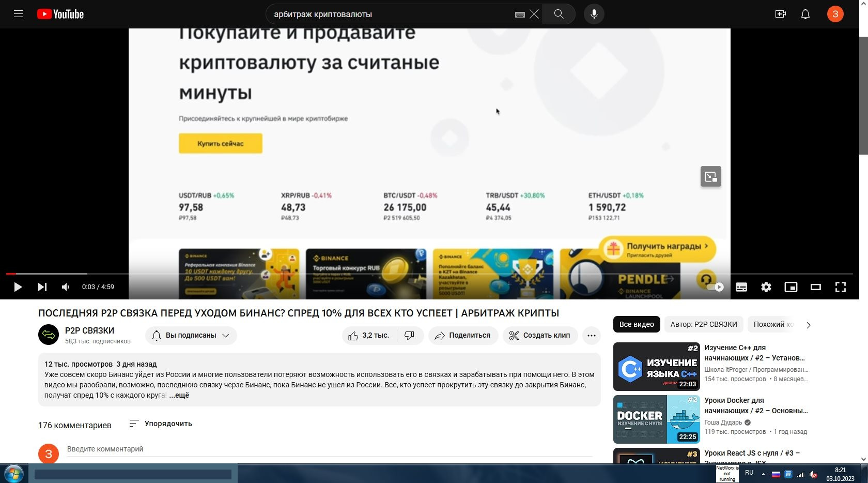Open the Russian flag tray icon
Image resolution: width=868 pixels, height=483 pixels.
tap(776, 474)
